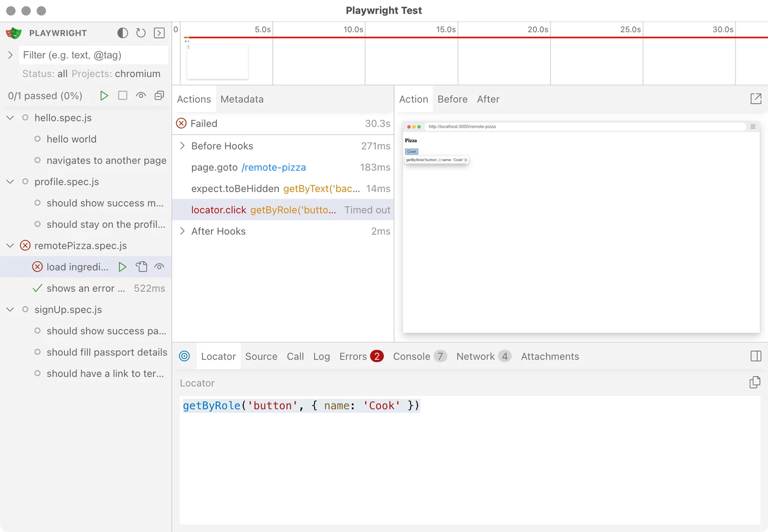Open the /remote-pizza goto link
The height and width of the screenshot is (532, 768).
[x=274, y=167]
